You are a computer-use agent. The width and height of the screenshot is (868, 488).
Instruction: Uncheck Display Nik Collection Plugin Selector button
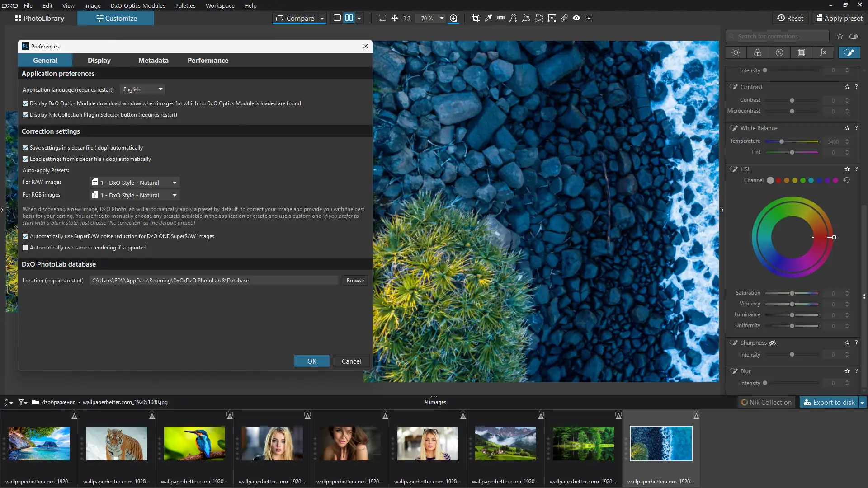point(25,115)
